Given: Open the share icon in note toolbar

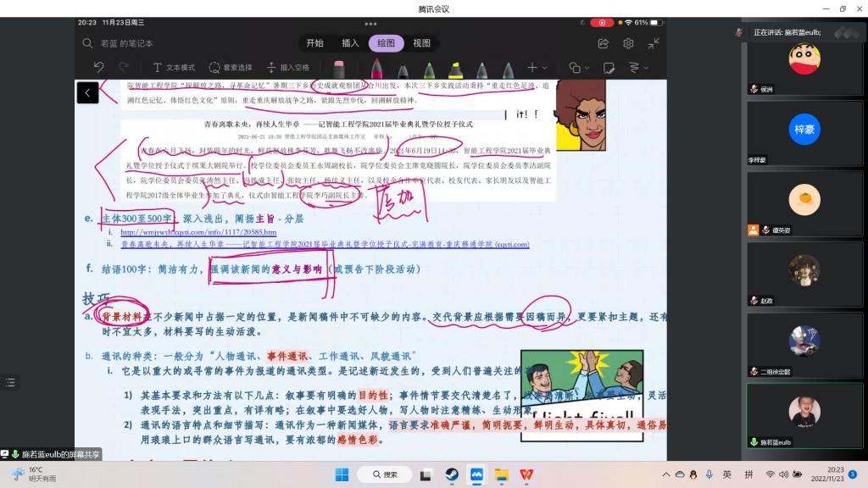Looking at the screenshot, I should coord(604,43).
